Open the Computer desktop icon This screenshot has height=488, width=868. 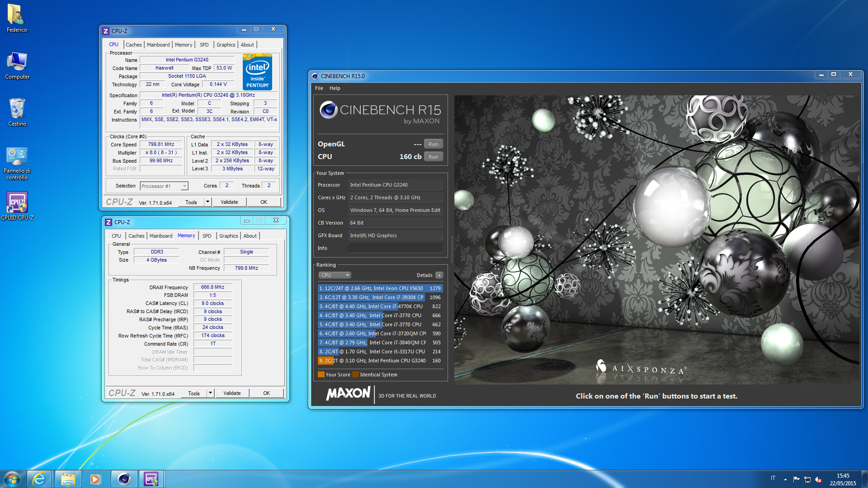(x=17, y=66)
